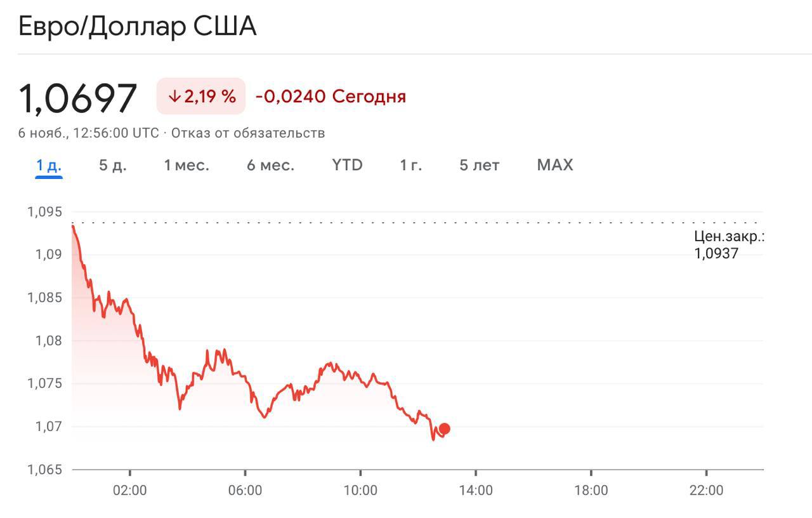The height and width of the screenshot is (518, 812).
Task: Click the red current price dot
Action: click(445, 429)
